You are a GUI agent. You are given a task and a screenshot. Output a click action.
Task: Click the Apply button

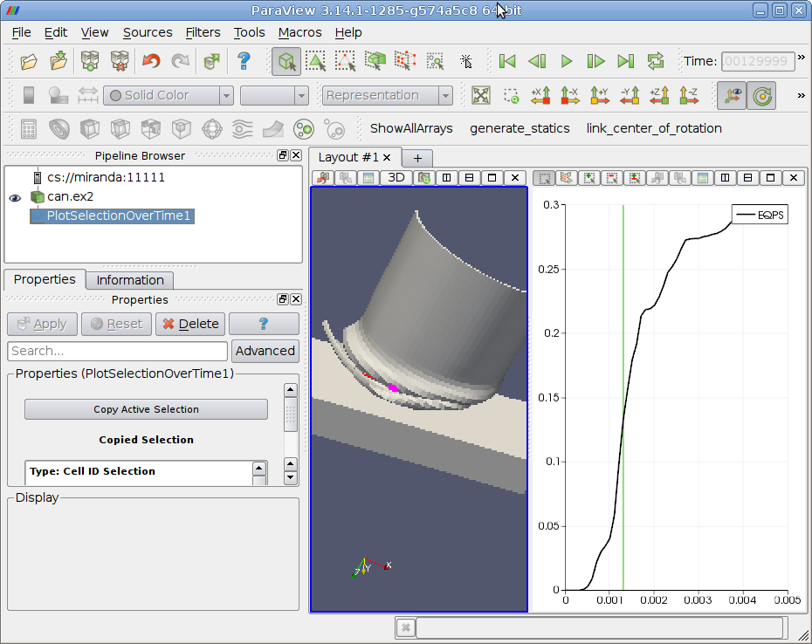(43, 324)
